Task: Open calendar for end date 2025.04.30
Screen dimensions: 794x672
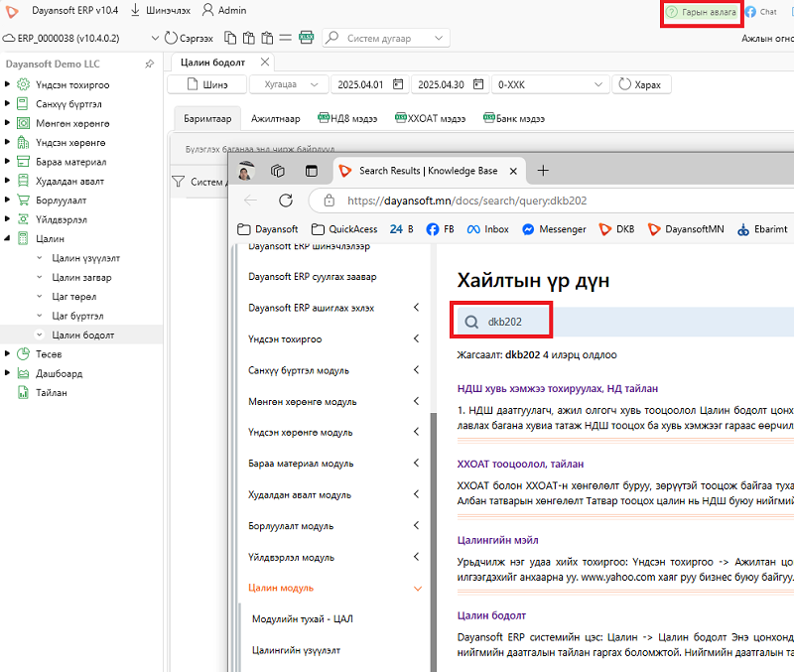Action: click(478, 84)
